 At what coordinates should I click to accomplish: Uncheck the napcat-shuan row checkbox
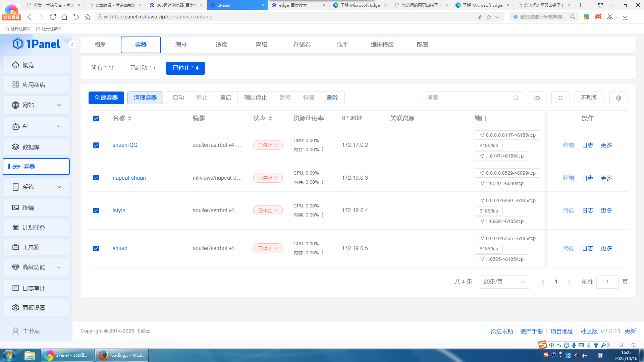click(x=96, y=178)
